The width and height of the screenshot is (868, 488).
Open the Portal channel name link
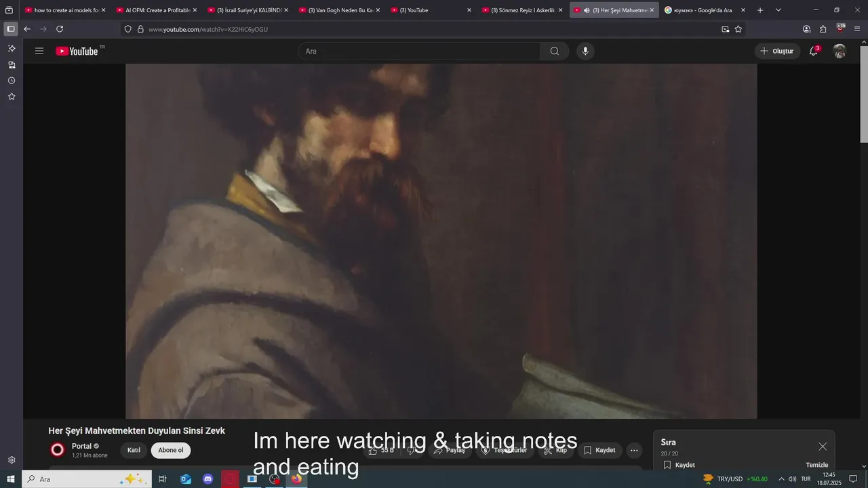pos(81,446)
